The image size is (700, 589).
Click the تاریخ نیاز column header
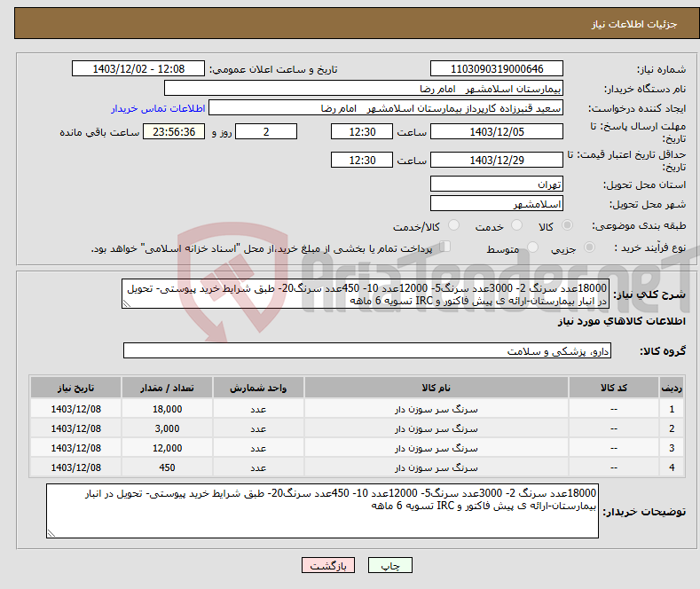[x=76, y=388]
